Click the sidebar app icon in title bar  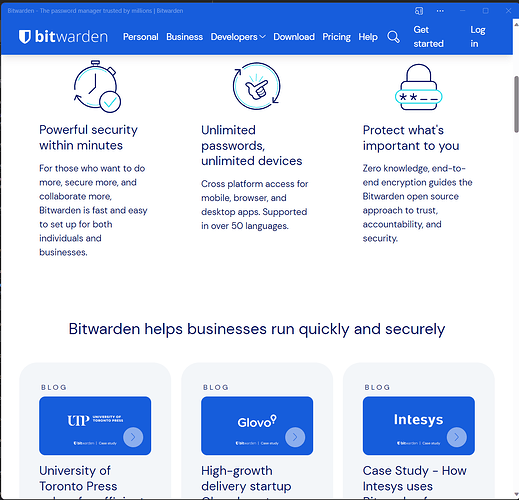419,11
